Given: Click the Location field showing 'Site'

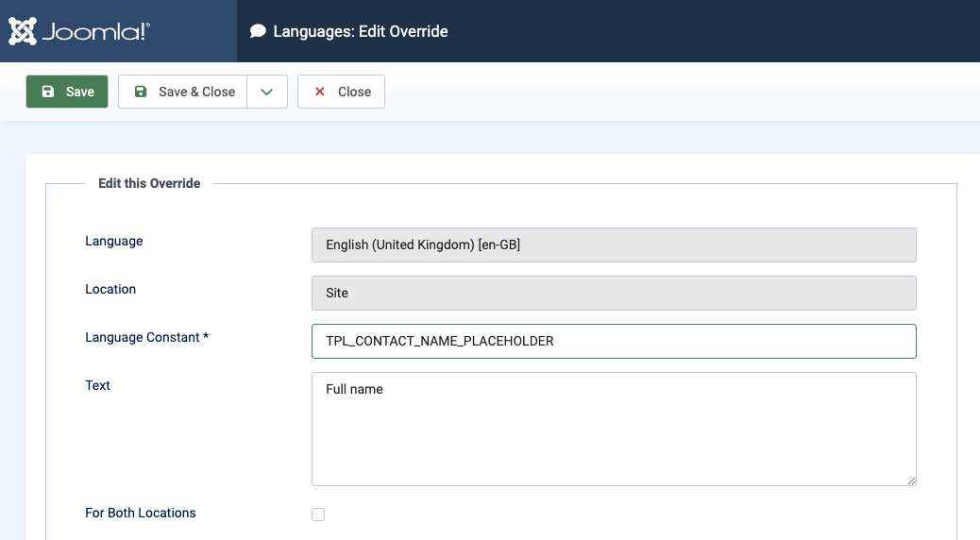Looking at the screenshot, I should [614, 293].
